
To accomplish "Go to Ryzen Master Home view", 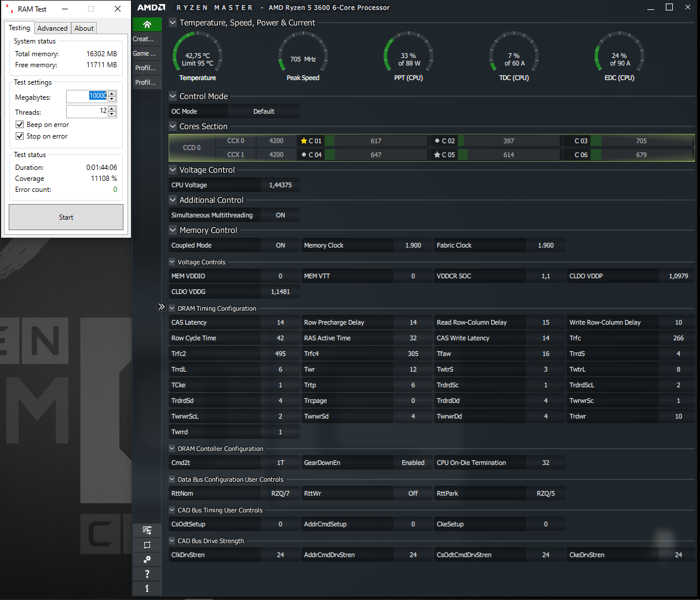I will (x=147, y=24).
